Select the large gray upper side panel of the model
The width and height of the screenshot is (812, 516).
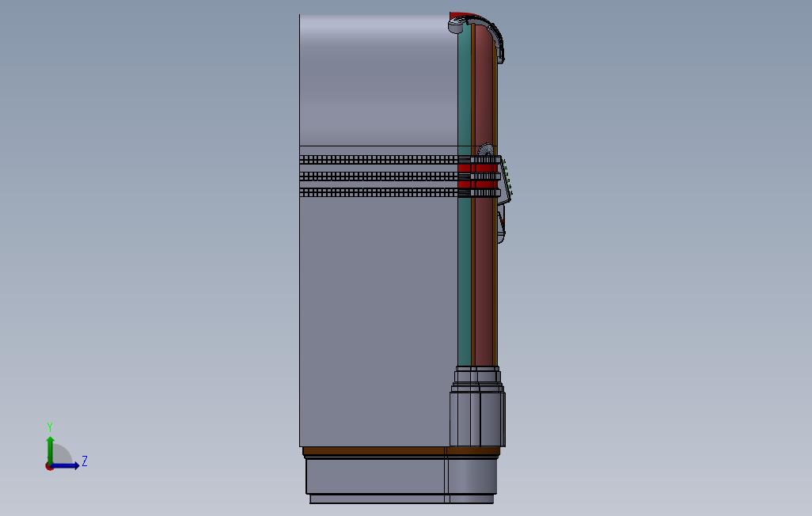point(378,80)
